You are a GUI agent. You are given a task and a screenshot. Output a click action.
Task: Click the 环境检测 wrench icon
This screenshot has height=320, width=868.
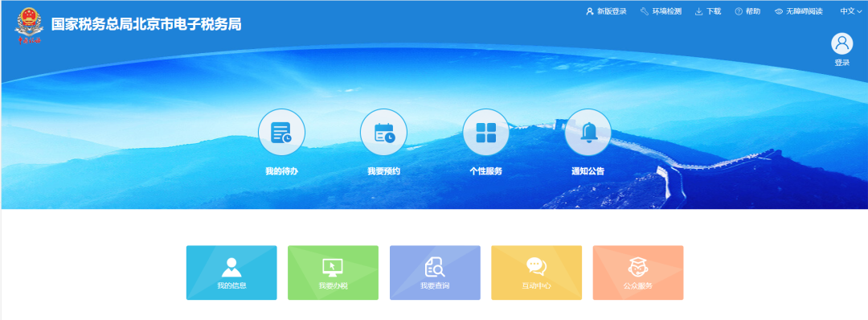click(645, 11)
